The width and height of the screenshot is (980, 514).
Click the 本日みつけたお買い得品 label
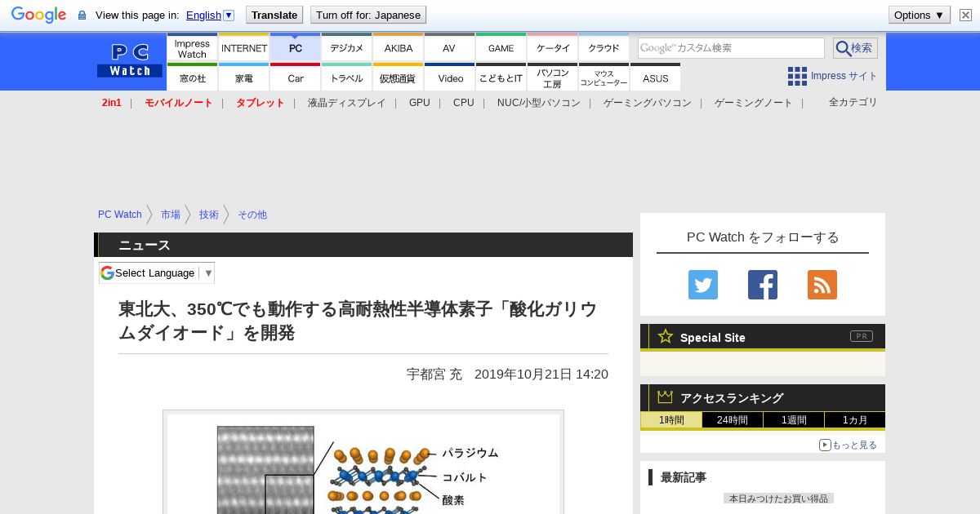(778, 498)
